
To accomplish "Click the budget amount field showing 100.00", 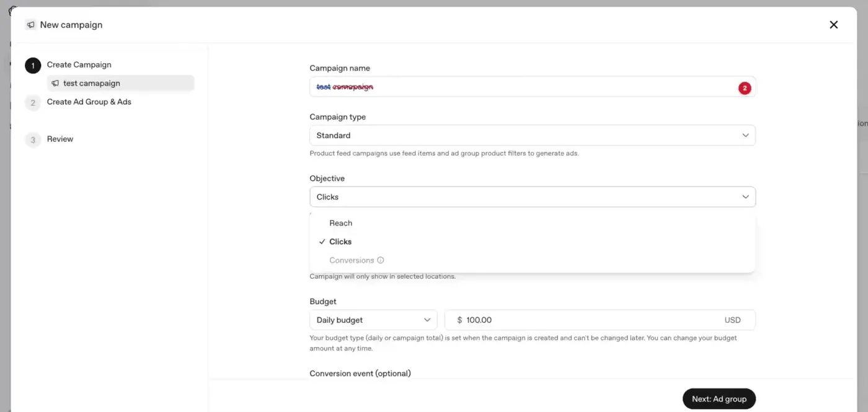I will coord(600,320).
